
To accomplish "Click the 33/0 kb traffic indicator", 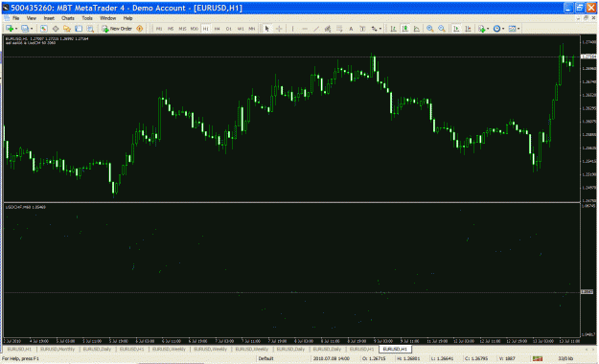I will pyautogui.click(x=565, y=358).
